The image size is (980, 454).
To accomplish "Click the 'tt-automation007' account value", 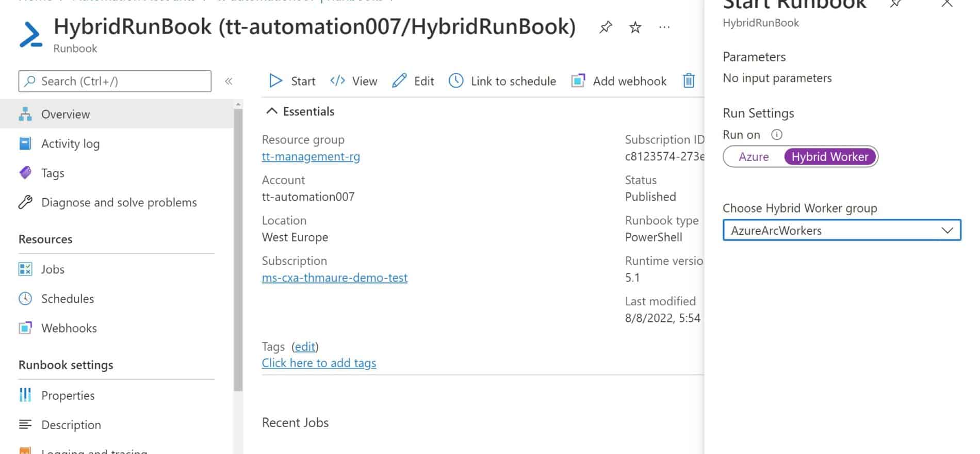I will 308,197.
